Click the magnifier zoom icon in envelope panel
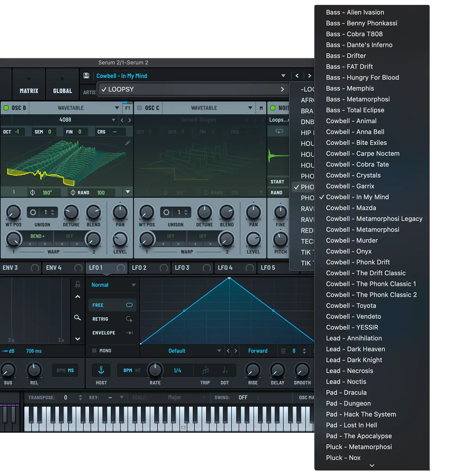The width and height of the screenshot is (476, 476). (78, 318)
